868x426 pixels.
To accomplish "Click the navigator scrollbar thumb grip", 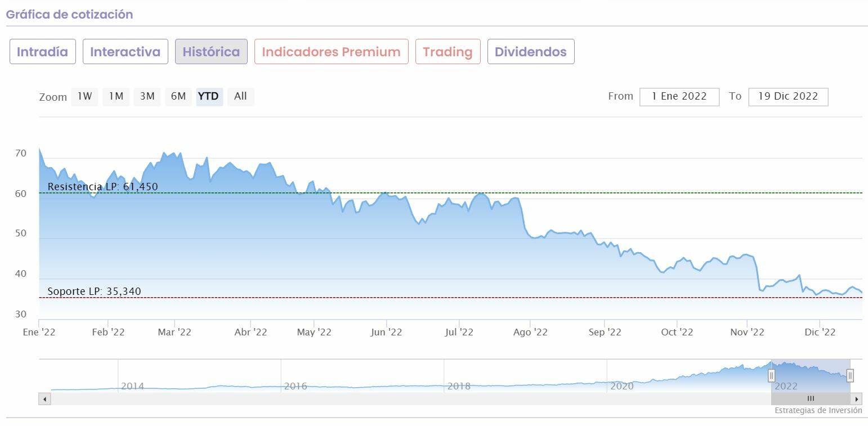I will [811, 399].
